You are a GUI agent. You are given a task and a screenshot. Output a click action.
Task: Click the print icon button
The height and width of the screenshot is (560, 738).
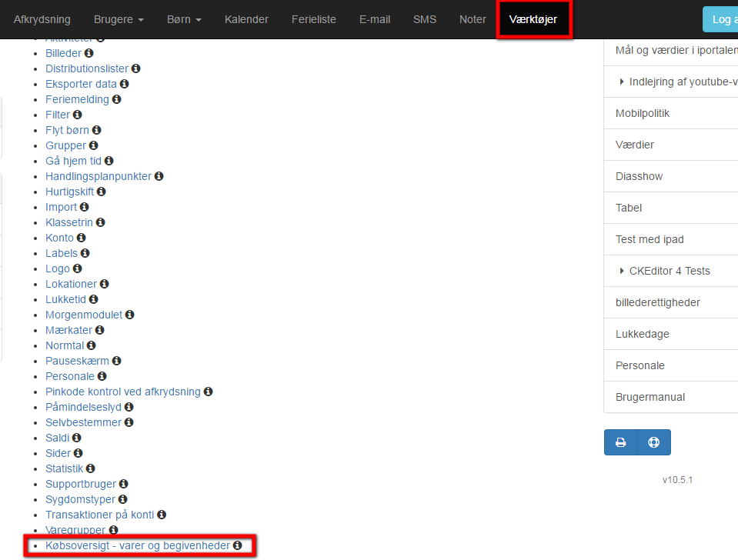pos(621,442)
